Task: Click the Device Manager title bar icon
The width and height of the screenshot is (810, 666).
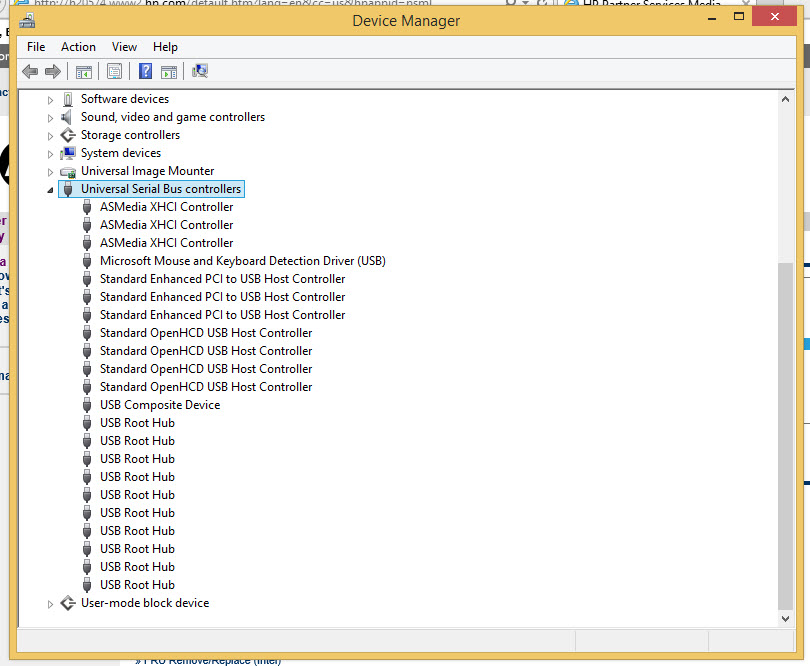Action: pyautogui.click(x=27, y=21)
